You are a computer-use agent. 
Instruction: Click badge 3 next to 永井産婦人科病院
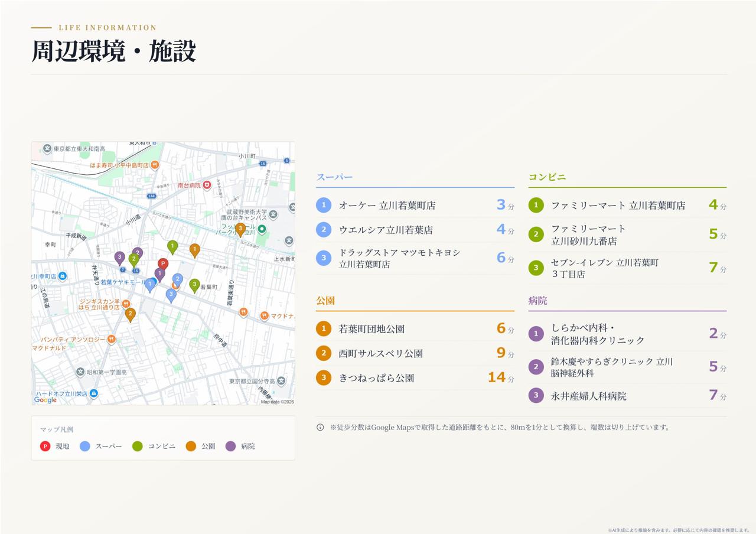pyautogui.click(x=536, y=395)
